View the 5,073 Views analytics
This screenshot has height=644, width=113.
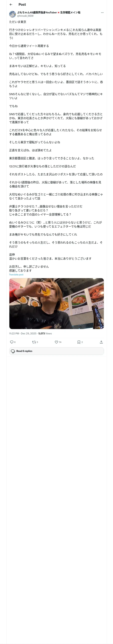pos(45,334)
